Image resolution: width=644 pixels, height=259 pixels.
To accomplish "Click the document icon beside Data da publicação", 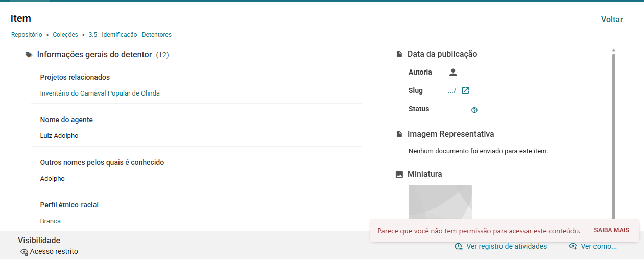I will point(399,54).
